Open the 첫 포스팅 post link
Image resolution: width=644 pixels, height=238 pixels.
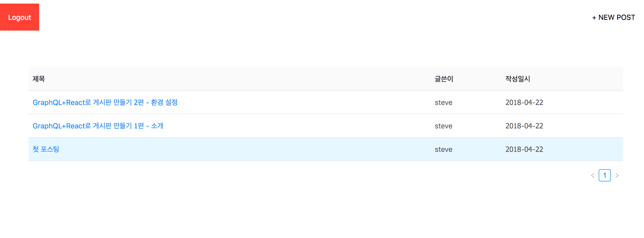click(x=46, y=149)
